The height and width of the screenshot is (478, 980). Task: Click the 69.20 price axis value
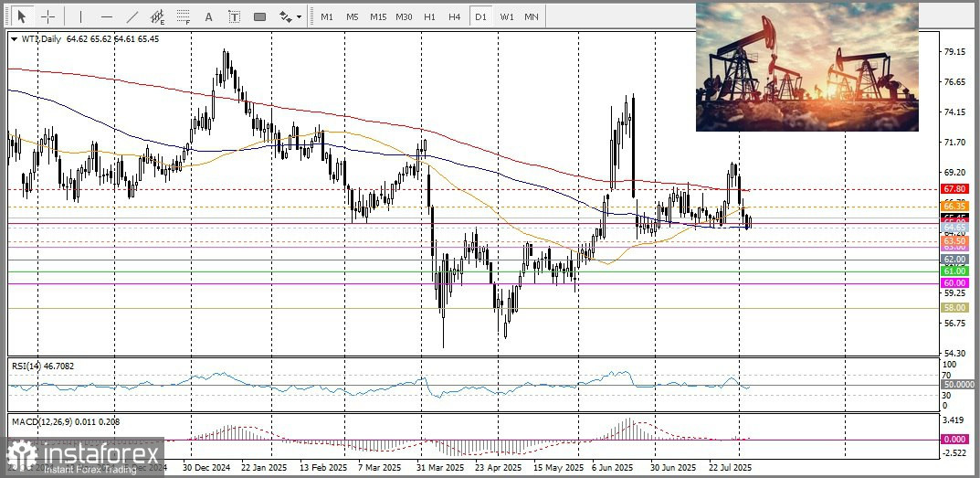[x=954, y=172]
